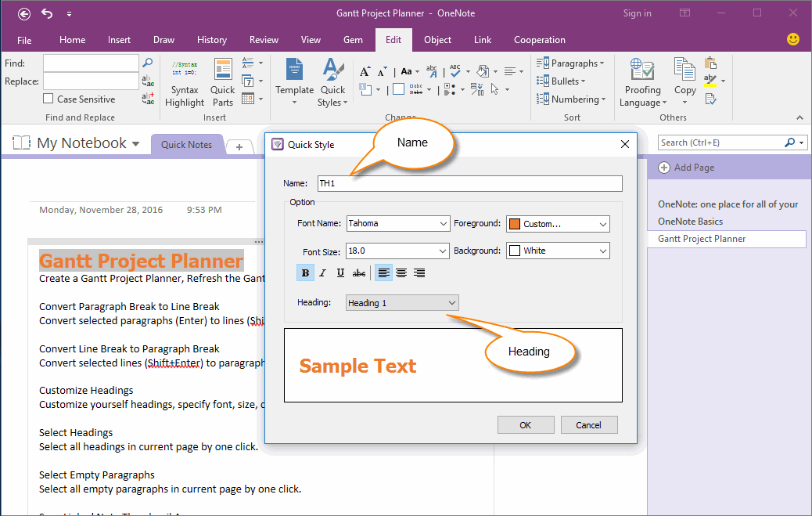The image size is (812, 516).
Task: Open the File menu
Action: (24, 40)
